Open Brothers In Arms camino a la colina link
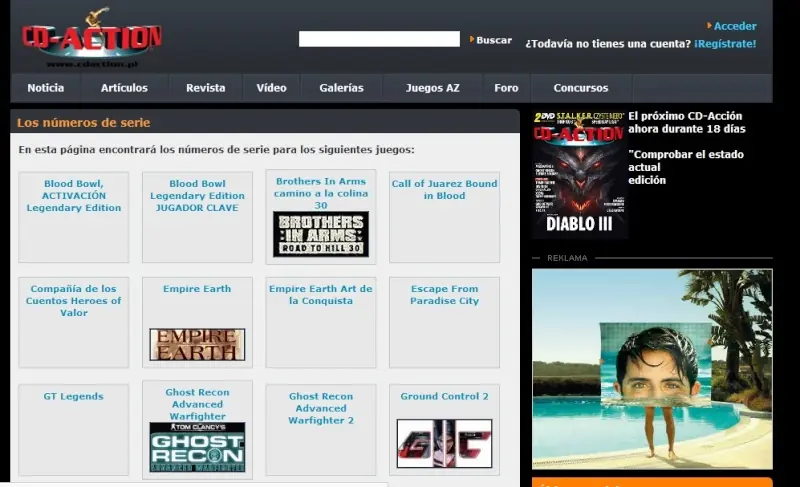This screenshot has height=487, width=800. tap(321, 193)
